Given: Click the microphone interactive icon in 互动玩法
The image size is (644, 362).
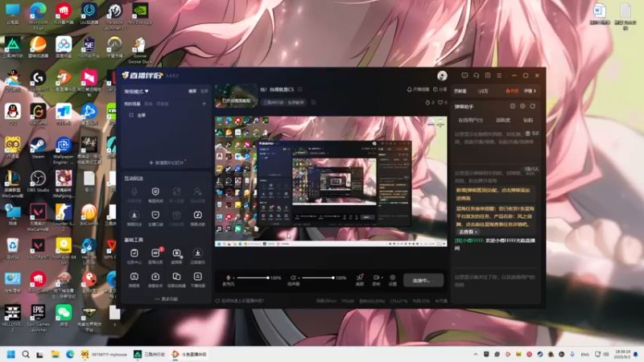Looking at the screenshot, I should (x=134, y=191).
